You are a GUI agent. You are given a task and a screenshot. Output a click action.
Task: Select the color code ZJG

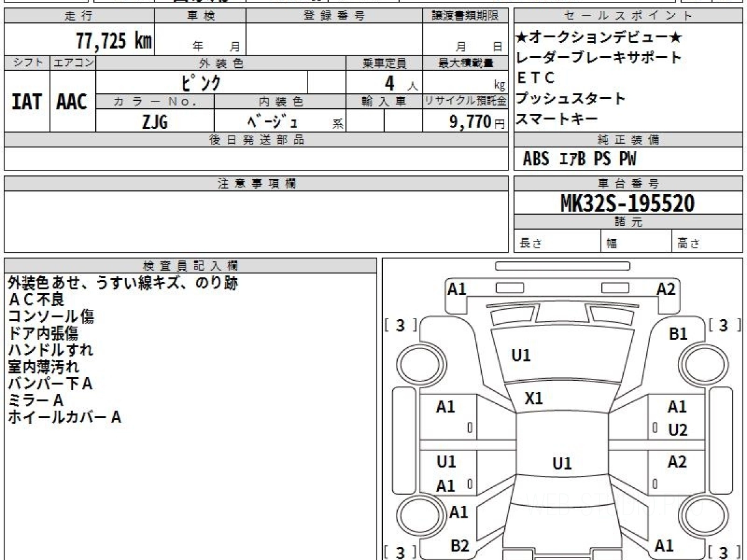[154, 121]
